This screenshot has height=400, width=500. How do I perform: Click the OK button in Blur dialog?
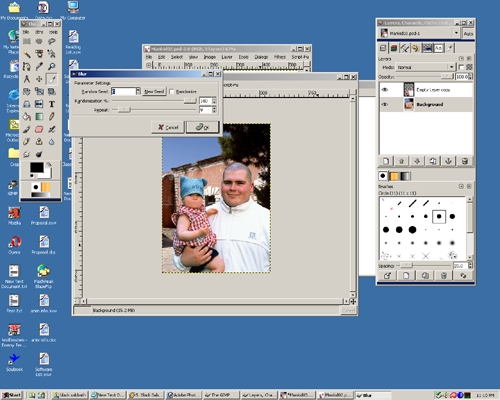click(x=202, y=127)
